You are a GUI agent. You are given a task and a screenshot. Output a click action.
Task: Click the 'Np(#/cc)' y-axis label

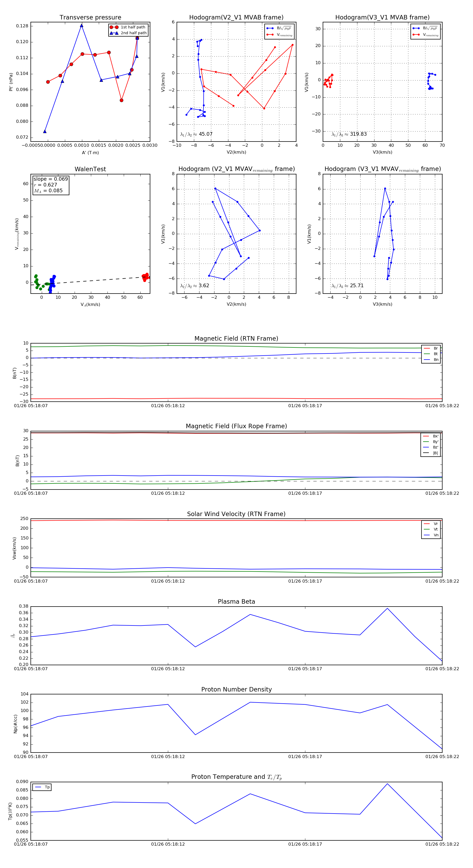(15, 724)
